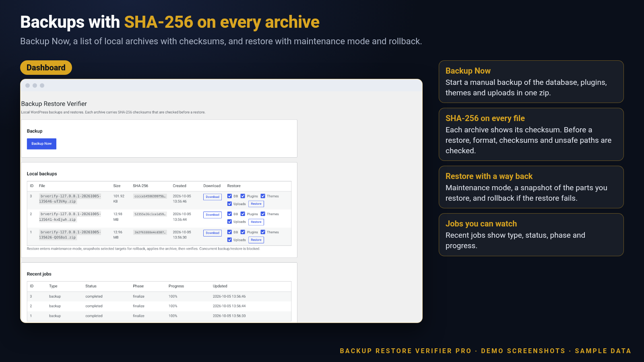Uncheck Themes for the 101.92 KB backup

pyautogui.click(x=263, y=196)
